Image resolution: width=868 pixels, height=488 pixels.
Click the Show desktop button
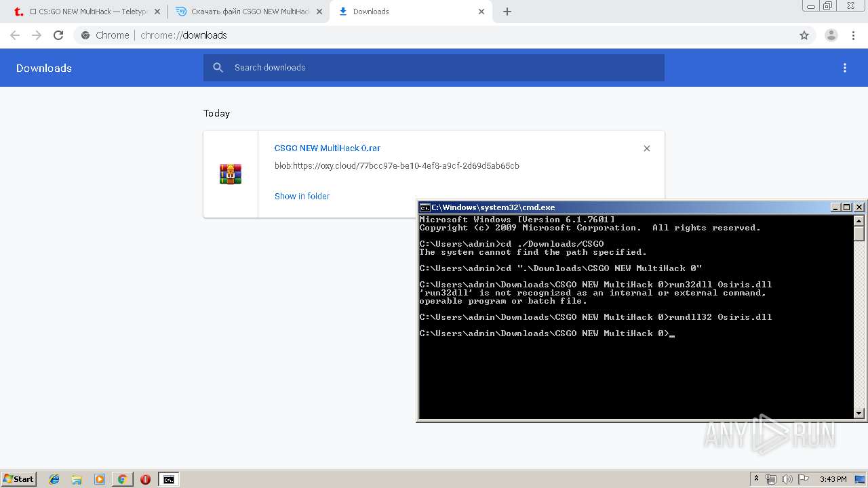(x=860, y=479)
